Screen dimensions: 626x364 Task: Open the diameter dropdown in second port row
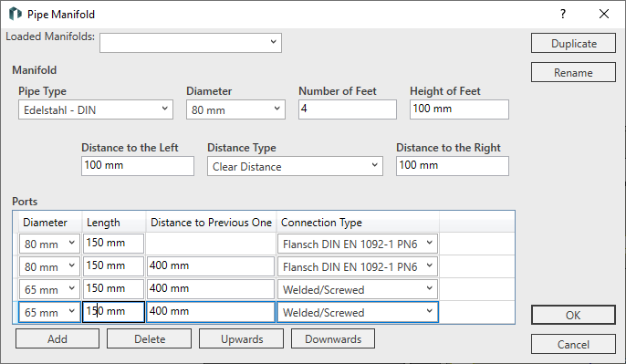(x=49, y=266)
